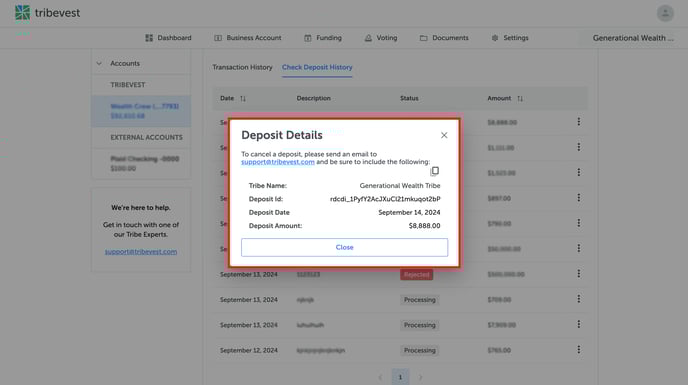The image size is (688, 385).
Task: Click the Description column header
Action: (x=313, y=98)
